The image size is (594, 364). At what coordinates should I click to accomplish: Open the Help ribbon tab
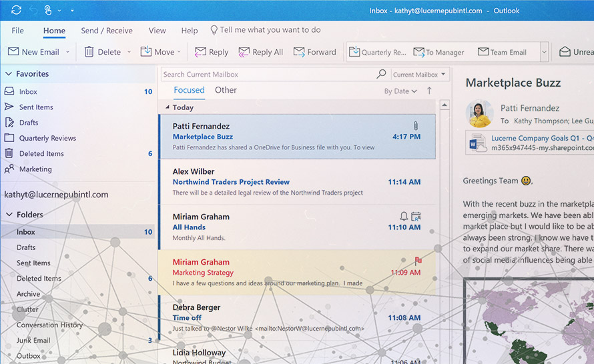pyautogui.click(x=190, y=31)
